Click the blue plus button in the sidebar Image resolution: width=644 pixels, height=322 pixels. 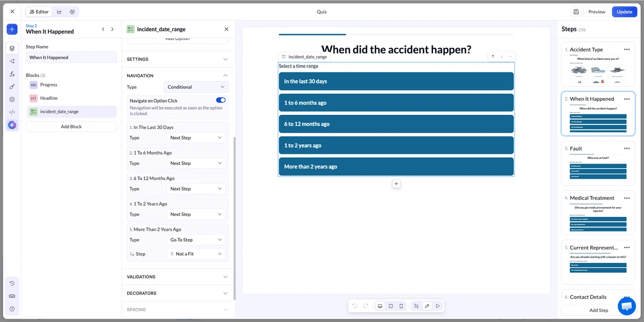tap(12, 29)
